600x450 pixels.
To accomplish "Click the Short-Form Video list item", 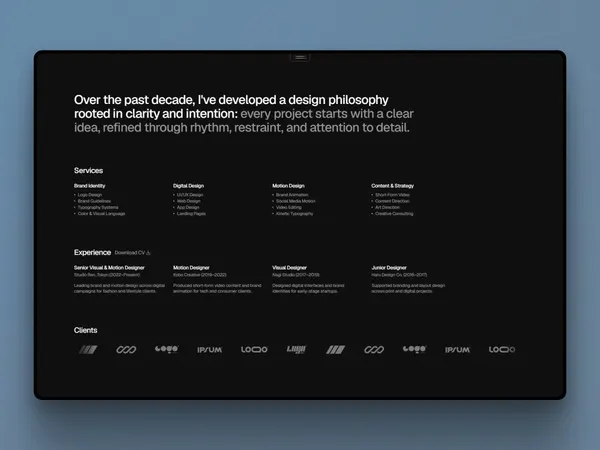I will (x=392, y=195).
